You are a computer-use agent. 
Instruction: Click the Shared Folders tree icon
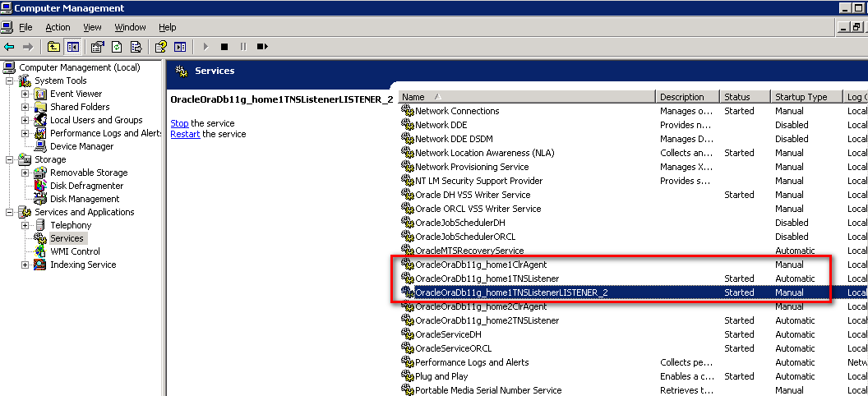[x=41, y=107]
